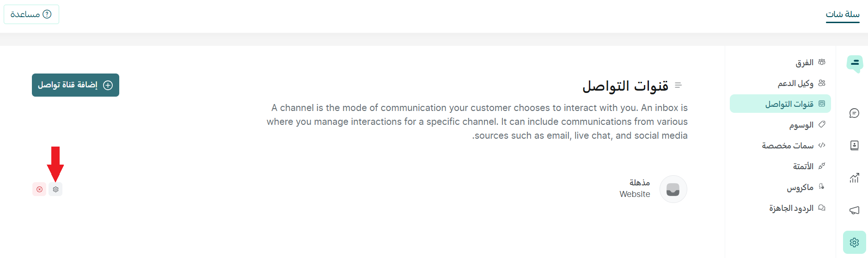The image size is (868, 258).
Task: Click the مذهلة channel avatar thumbnail
Action: [673, 189]
